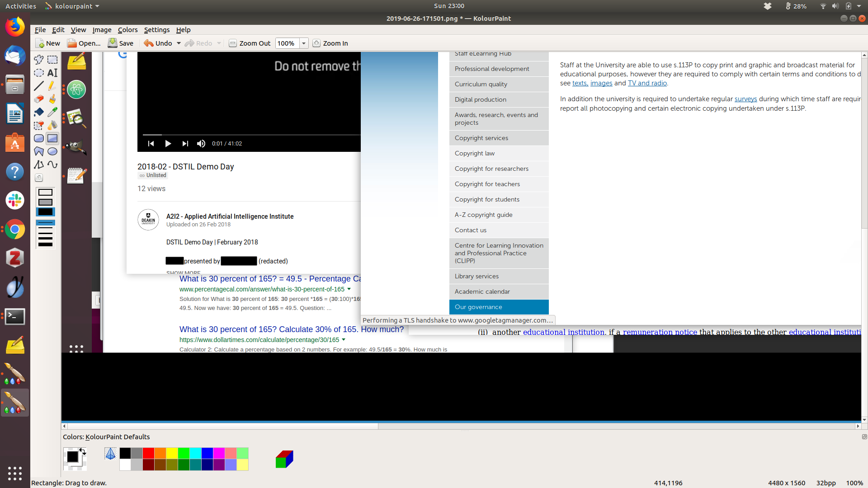Click the Save toolbar button
This screenshot has height=488, width=868.
[121, 43]
